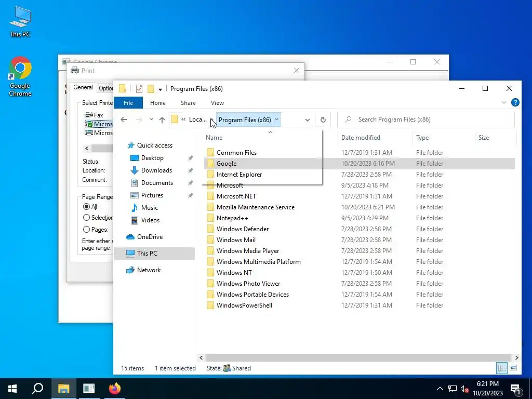Switch to Large icons view layout
This screenshot has height=399, width=532.
(x=513, y=368)
